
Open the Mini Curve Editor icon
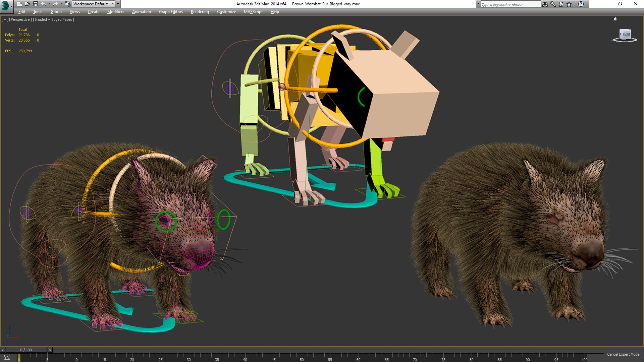(x=7, y=358)
